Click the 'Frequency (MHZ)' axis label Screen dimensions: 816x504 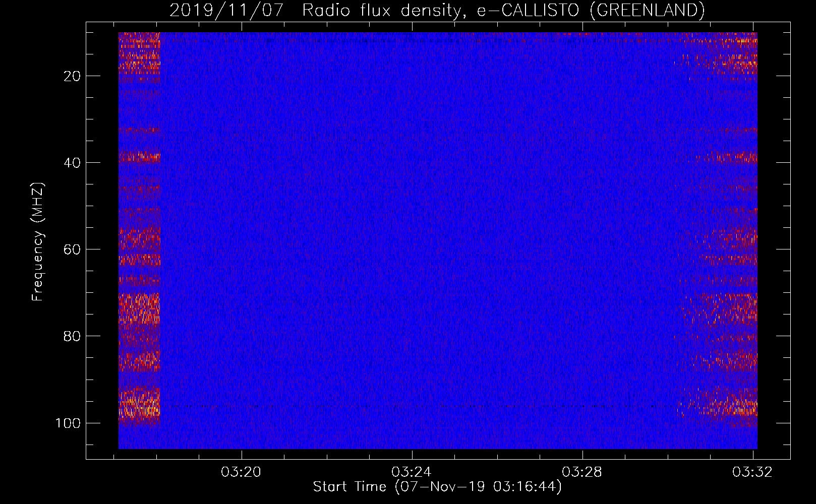click(38, 241)
